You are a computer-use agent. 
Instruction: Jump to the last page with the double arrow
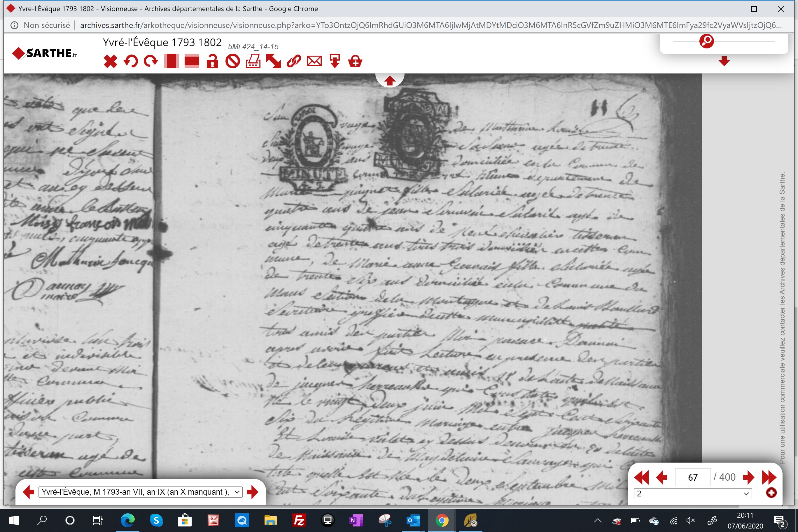(x=769, y=477)
